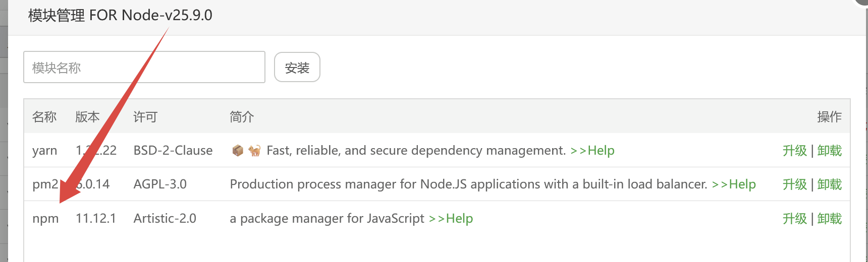
Task: Click the 模块名称 module name input field
Action: (x=144, y=67)
